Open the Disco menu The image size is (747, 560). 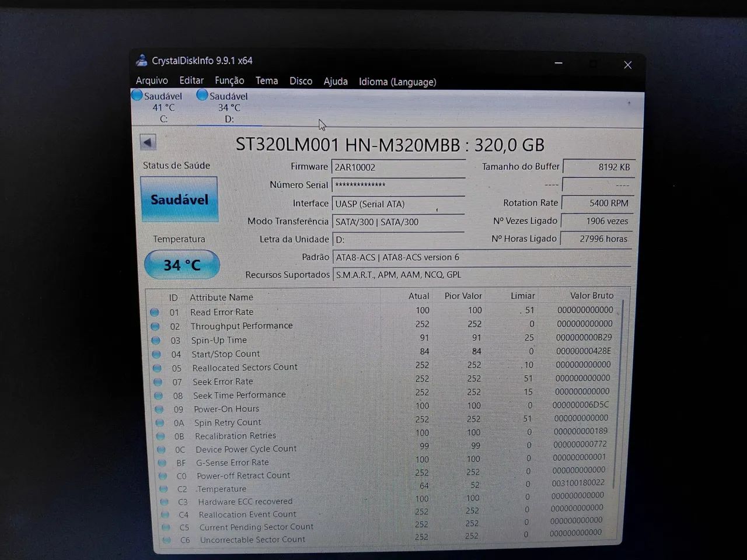click(301, 81)
